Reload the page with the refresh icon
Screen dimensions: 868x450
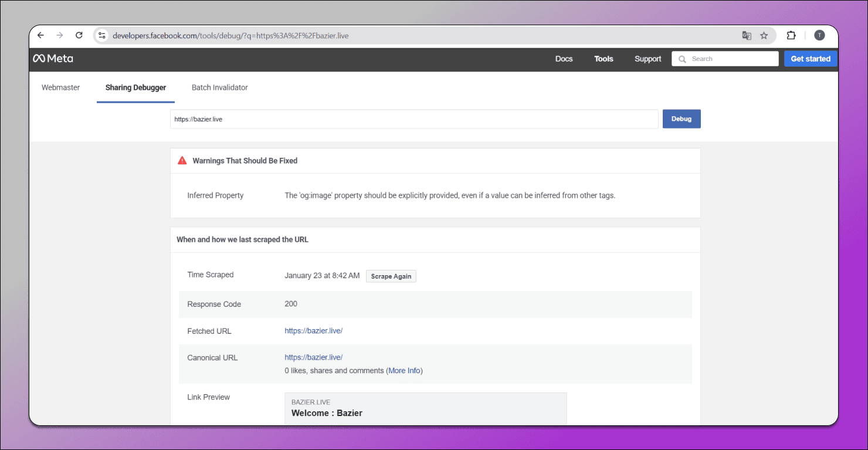tap(79, 35)
